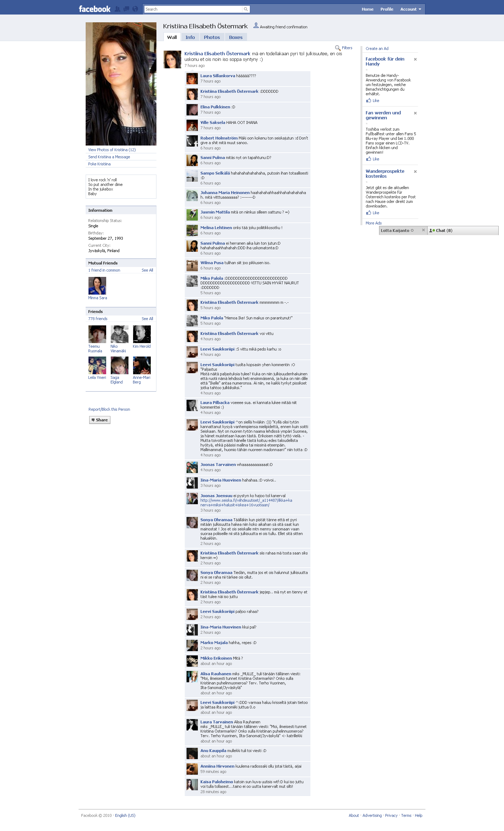Switch to the Photos tab
504x831 pixels.
point(212,37)
